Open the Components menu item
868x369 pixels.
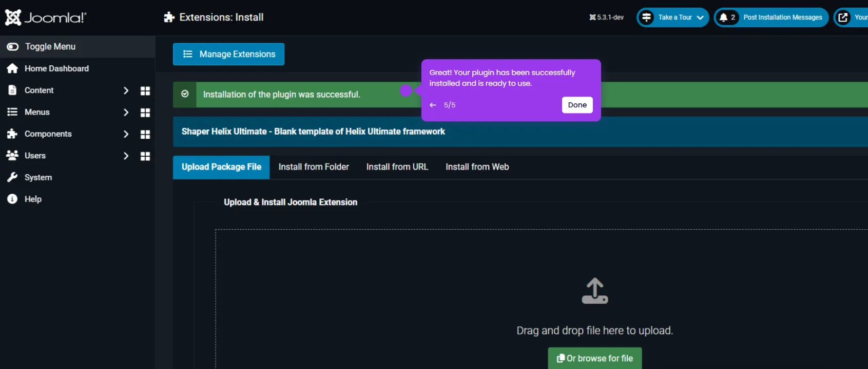[48, 134]
